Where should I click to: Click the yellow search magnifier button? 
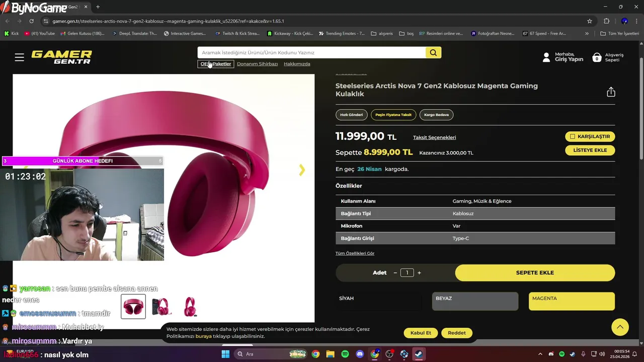click(x=433, y=52)
